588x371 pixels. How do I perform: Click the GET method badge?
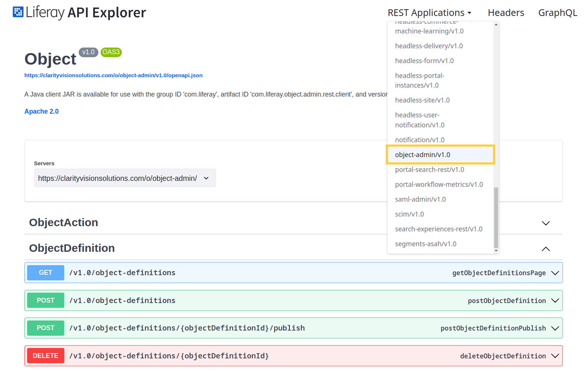click(46, 273)
